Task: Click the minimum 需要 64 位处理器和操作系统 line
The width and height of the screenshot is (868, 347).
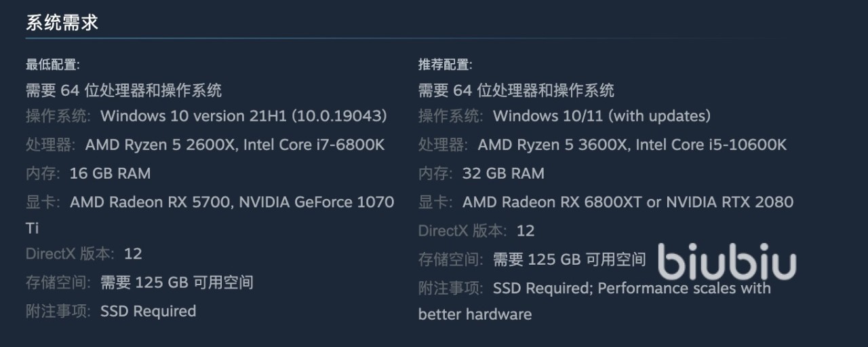Action: 123,90
